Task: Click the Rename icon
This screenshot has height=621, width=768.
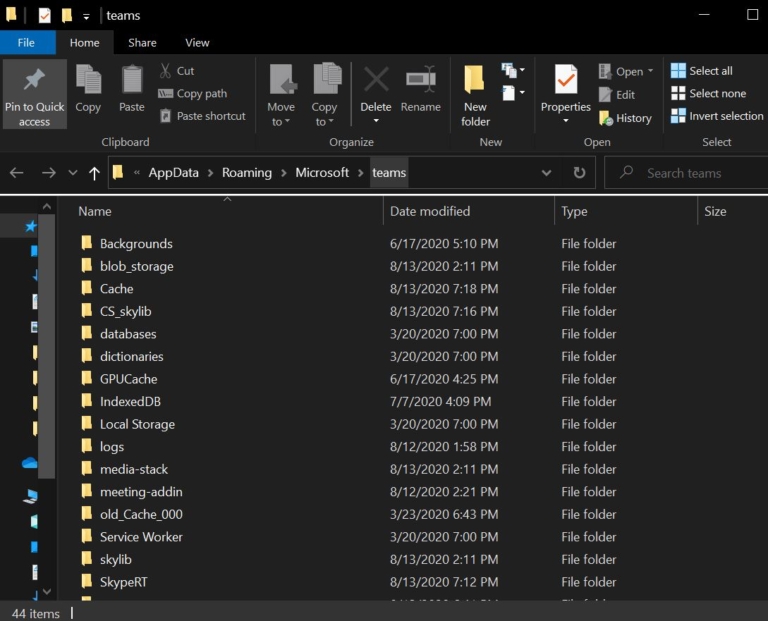Action: (x=420, y=80)
